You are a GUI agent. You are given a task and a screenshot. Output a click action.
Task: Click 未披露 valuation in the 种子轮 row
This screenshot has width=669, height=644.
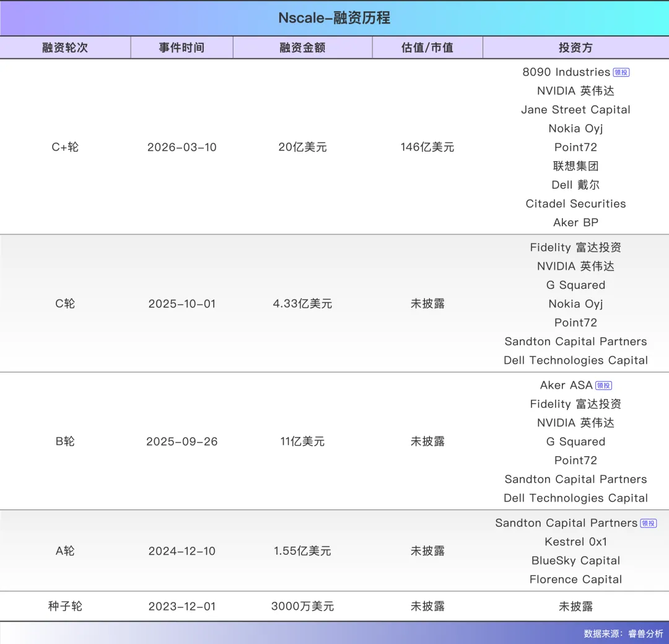[427, 606]
